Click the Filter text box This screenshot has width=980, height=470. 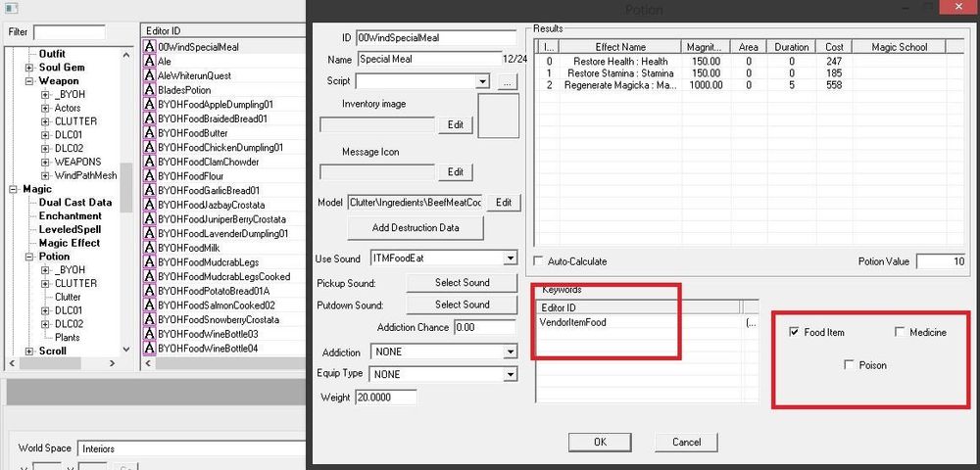point(69,32)
